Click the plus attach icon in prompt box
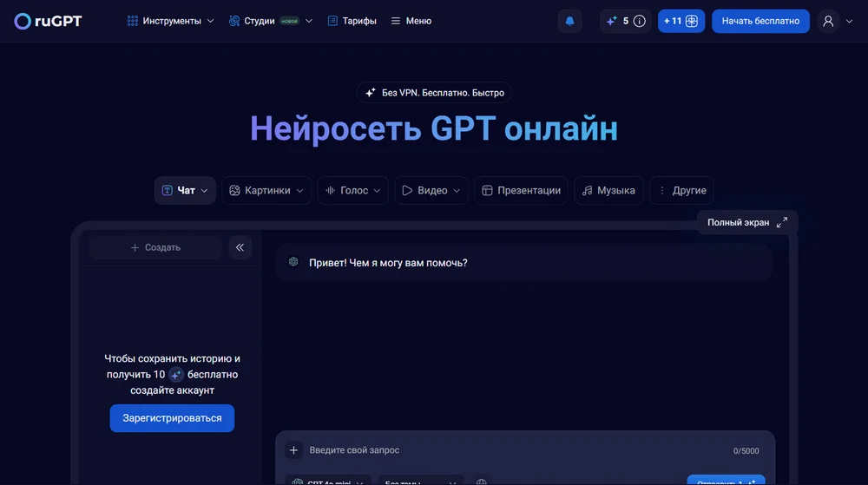Screen dimensions: 868x485 coord(294,450)
